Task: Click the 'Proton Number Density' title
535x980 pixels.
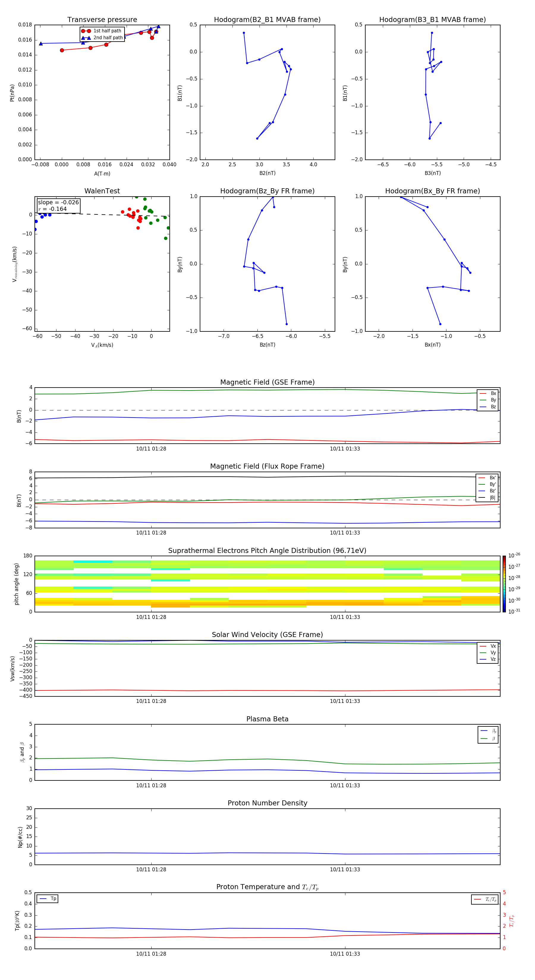Action: (x=267, y=803)
